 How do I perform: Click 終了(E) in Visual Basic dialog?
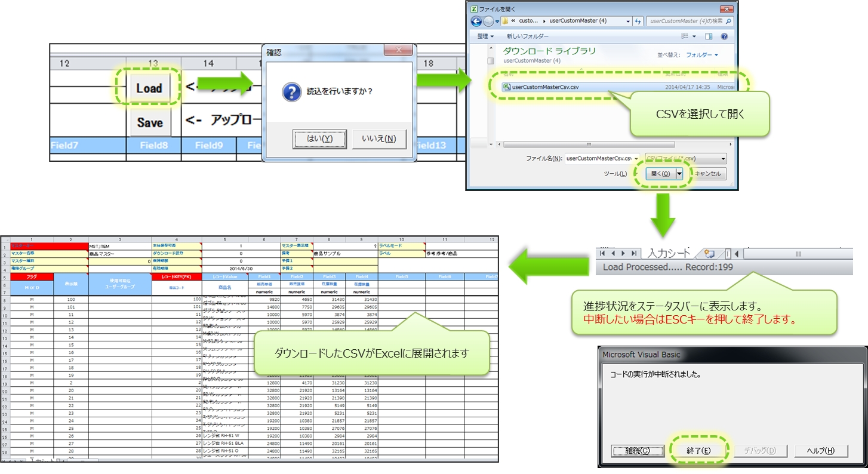click(698, 451)
